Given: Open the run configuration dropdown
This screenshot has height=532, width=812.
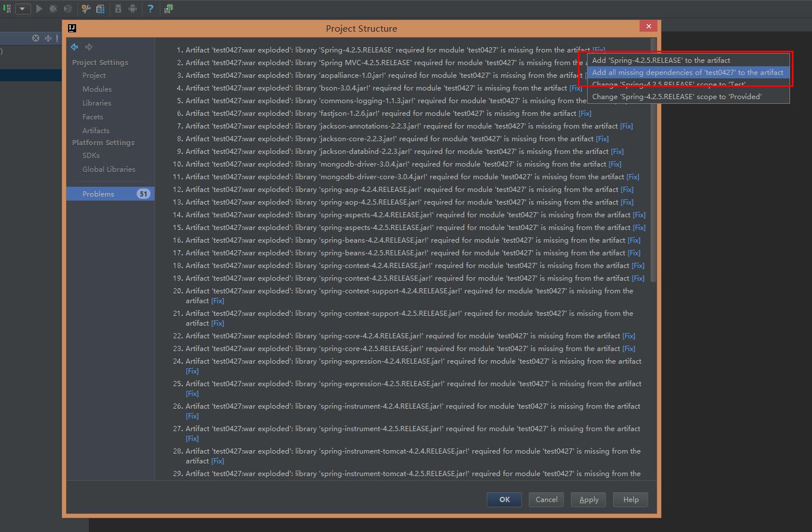Looking at the screenshot, I should [x=23, y=9].
